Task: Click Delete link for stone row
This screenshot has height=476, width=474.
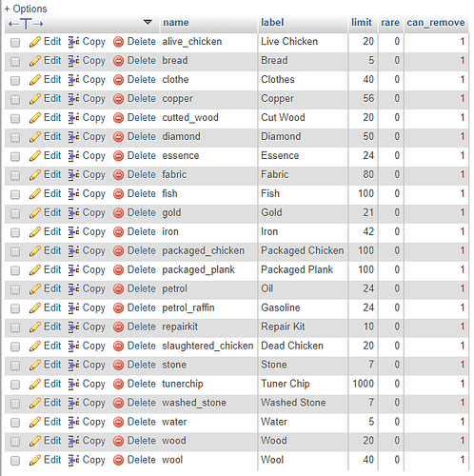Action: click(x=142, y=365)
